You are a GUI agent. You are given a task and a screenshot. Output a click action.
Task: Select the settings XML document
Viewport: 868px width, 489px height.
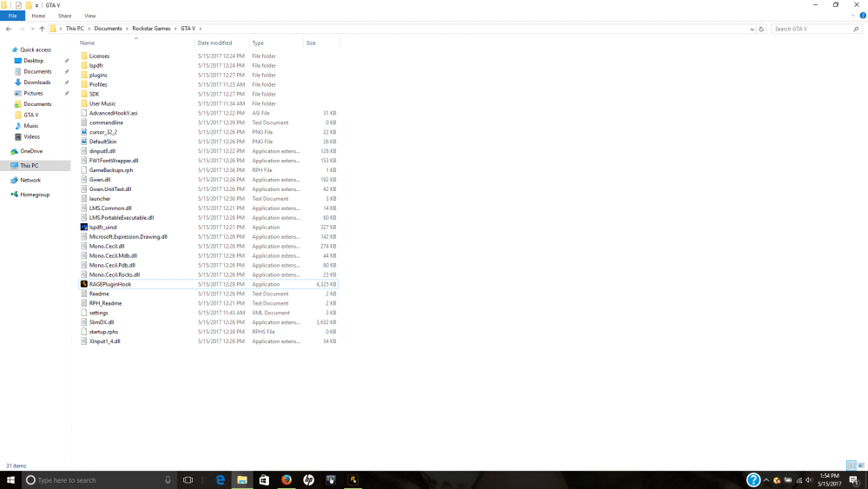[x=99, y=313]
